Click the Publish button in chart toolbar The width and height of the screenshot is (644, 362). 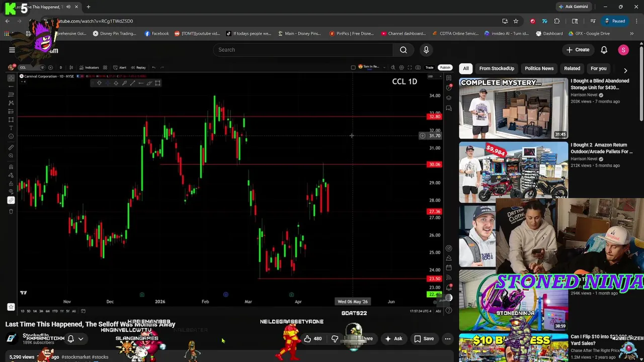(445, 67)
